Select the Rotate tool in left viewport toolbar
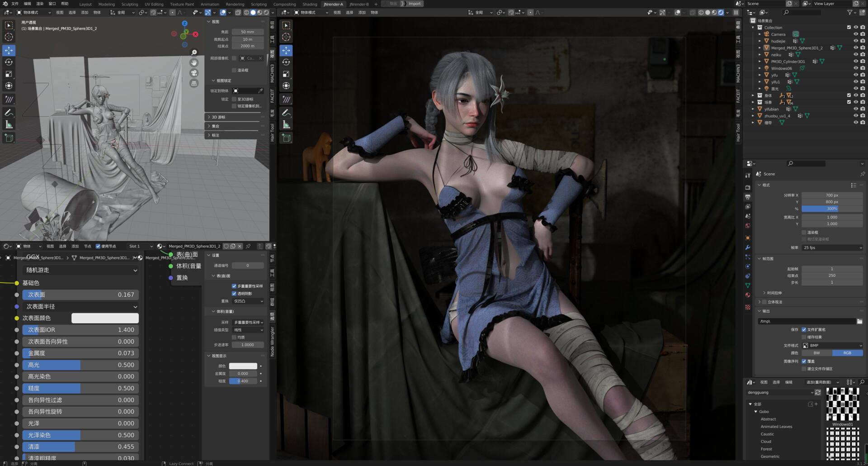 point(9,62)
